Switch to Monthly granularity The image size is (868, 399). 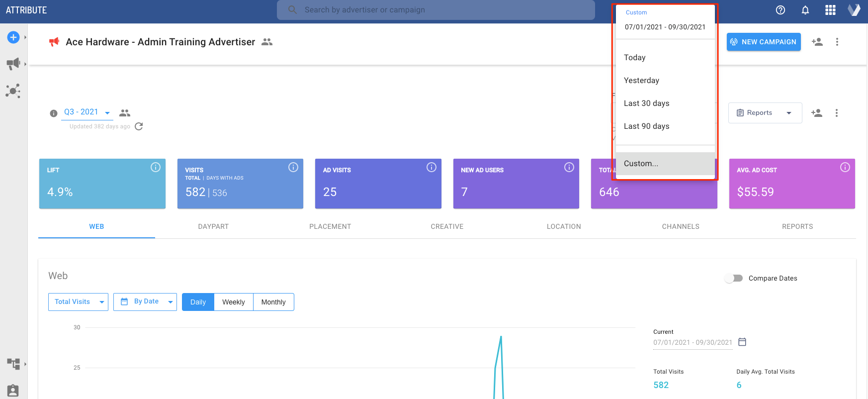click(x=273, y=302)
